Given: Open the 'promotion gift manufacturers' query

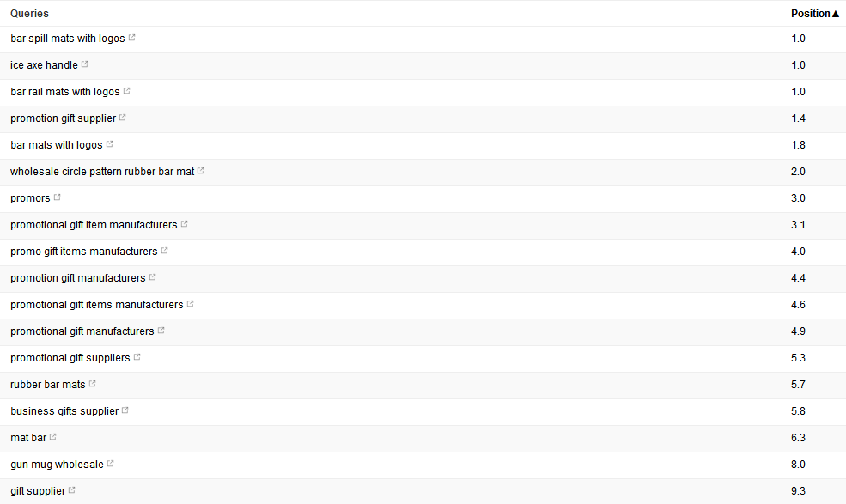Looking at the screenshot, I should point(77,278).
